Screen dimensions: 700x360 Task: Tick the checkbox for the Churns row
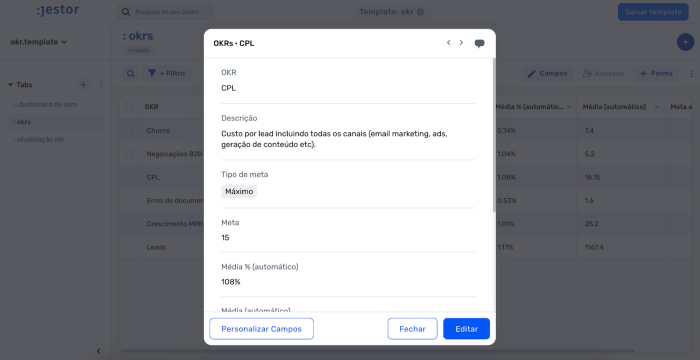pyautogui.click(x=129, y=130)
